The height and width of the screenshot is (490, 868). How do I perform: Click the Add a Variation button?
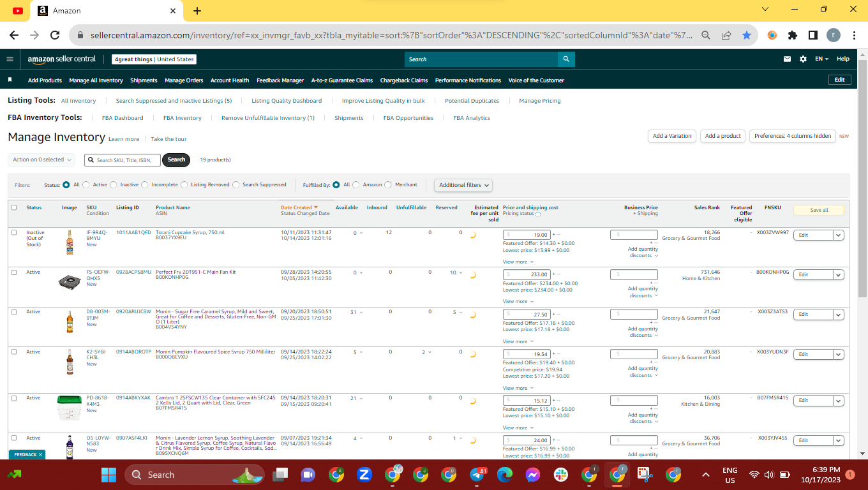point(672,136)
